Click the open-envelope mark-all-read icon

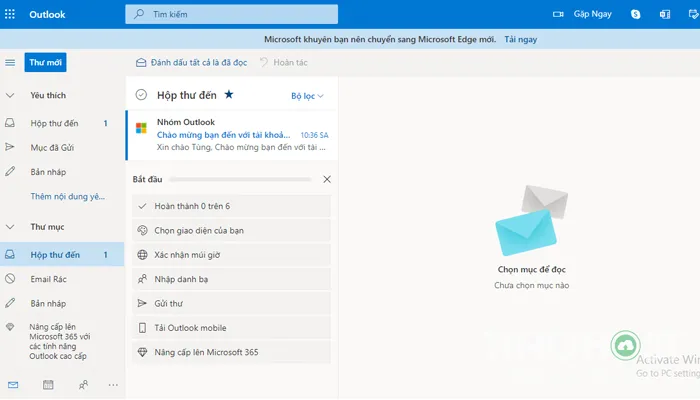pyautogui.click(x=141, y=62)
